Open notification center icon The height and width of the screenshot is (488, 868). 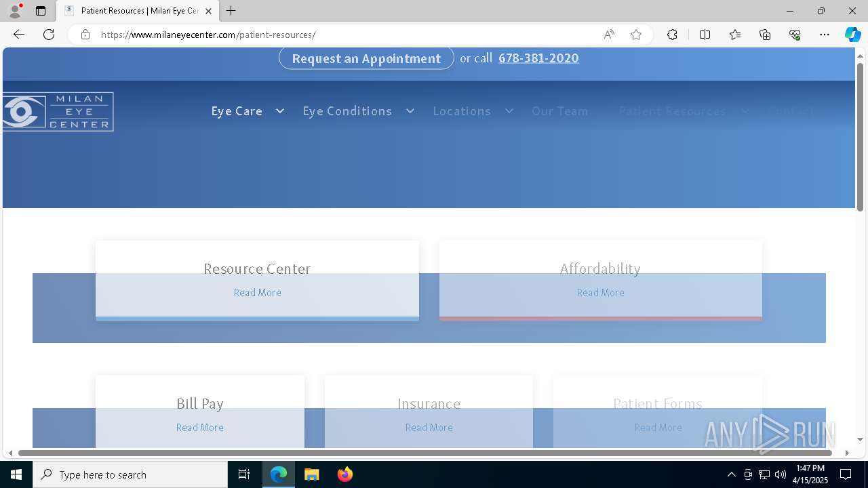[846, 474]
